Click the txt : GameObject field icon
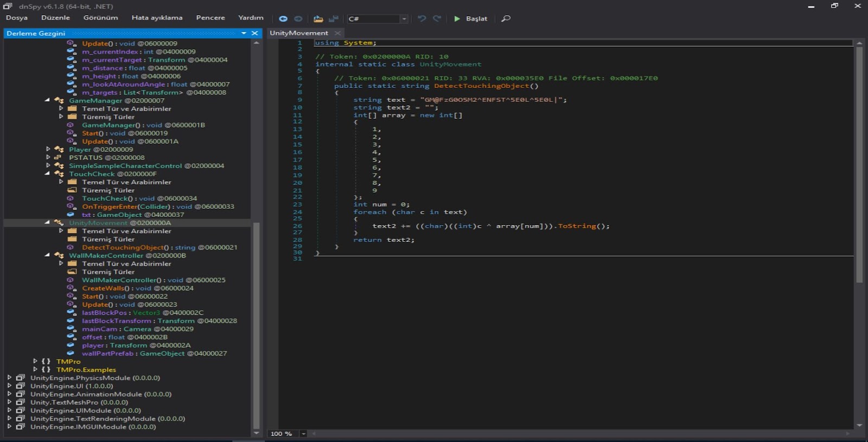Viewport: 868px width, 442px height. click(x=71, y=214)
